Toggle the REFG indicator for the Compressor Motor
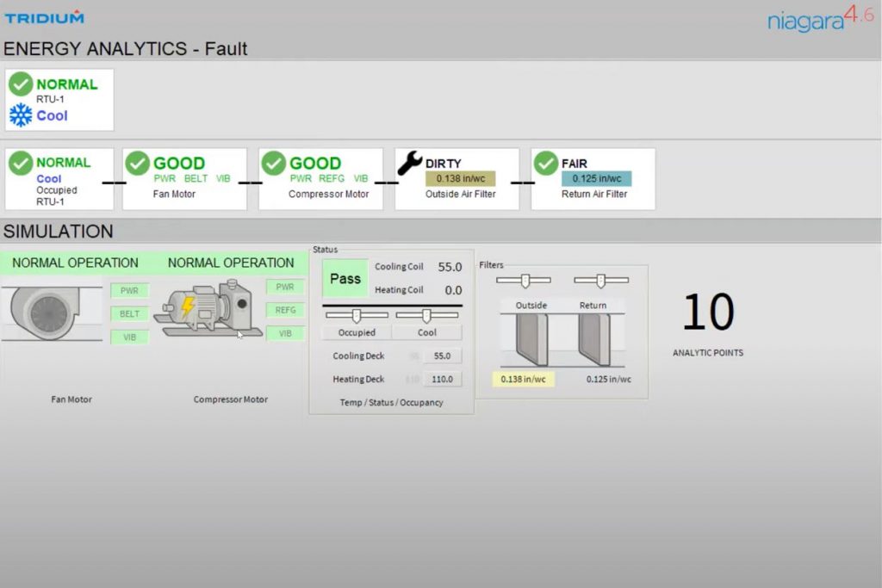Image resolution: width=882 pixels, height=588 pixels. [285, 310]
